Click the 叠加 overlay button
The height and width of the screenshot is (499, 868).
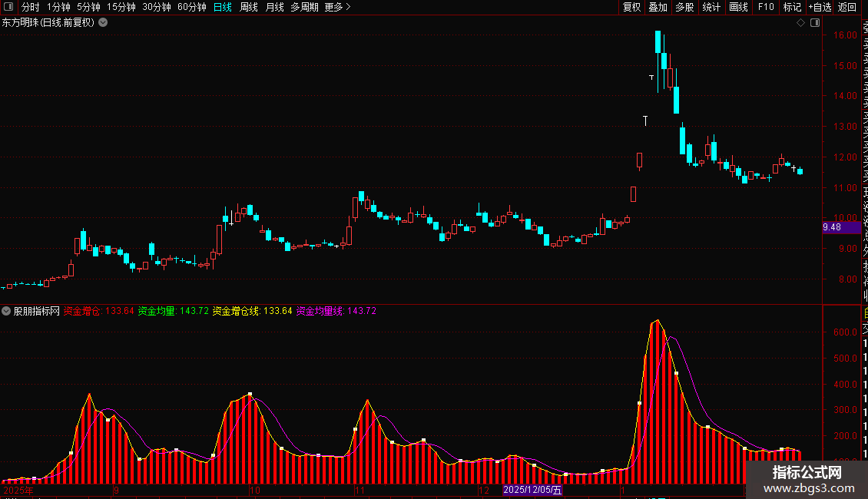[658, 7]
